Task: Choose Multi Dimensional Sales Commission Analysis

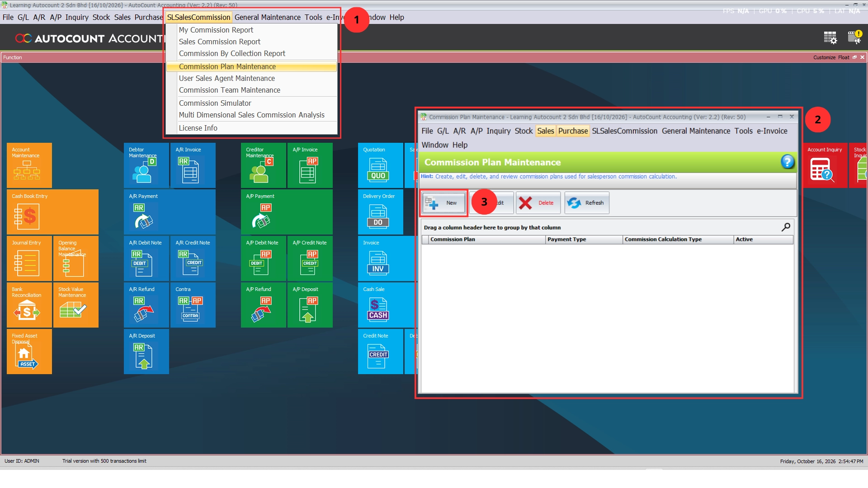Action: point(251,115)
